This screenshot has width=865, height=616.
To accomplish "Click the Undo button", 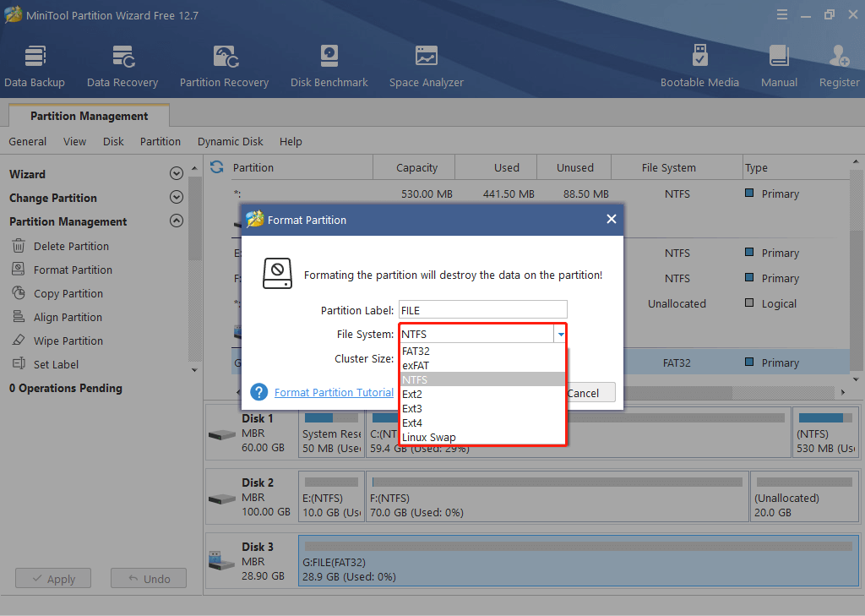I will point(149,579).
